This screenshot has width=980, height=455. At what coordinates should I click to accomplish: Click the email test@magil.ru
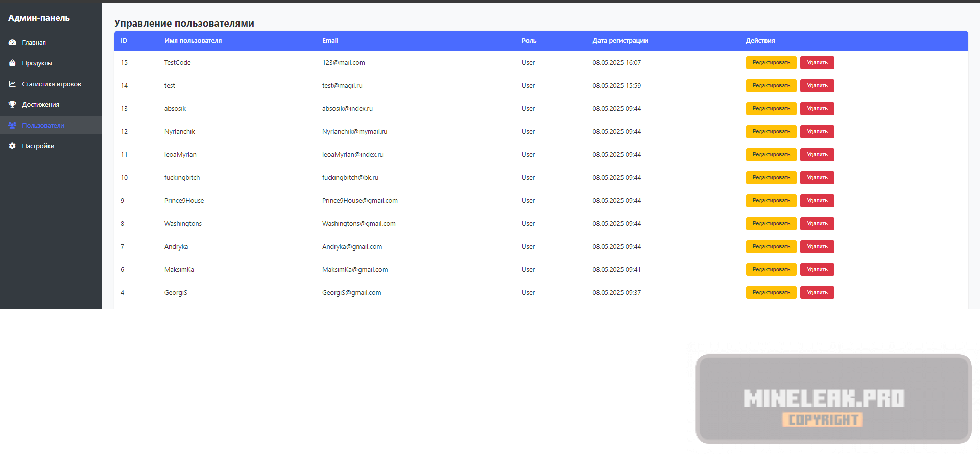[x=342, y=86]
